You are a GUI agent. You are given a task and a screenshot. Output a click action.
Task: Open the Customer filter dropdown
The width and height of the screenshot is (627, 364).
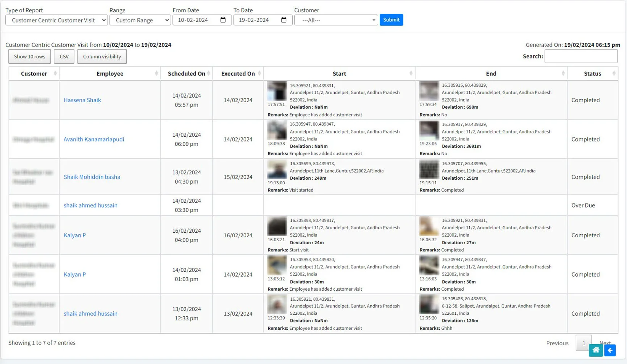pos(336,20)
